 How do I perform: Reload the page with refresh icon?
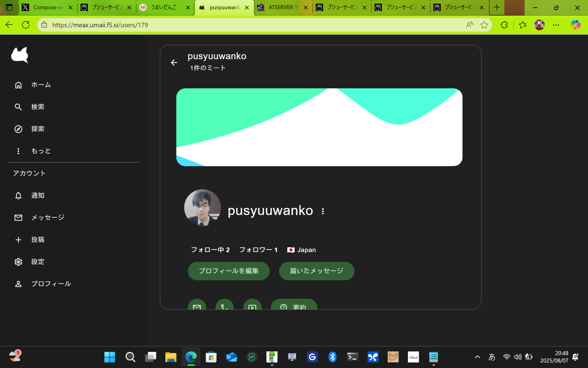tap(26, 25)
